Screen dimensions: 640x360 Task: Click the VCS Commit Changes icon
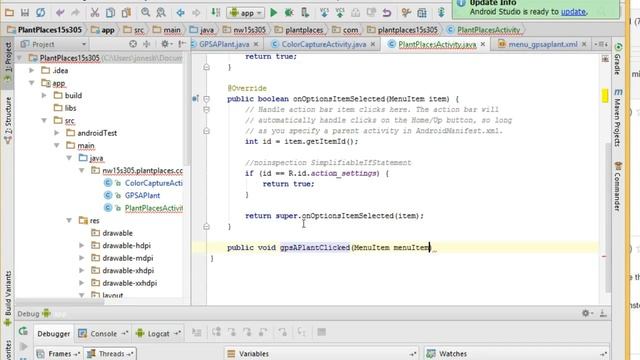point(340,13)
